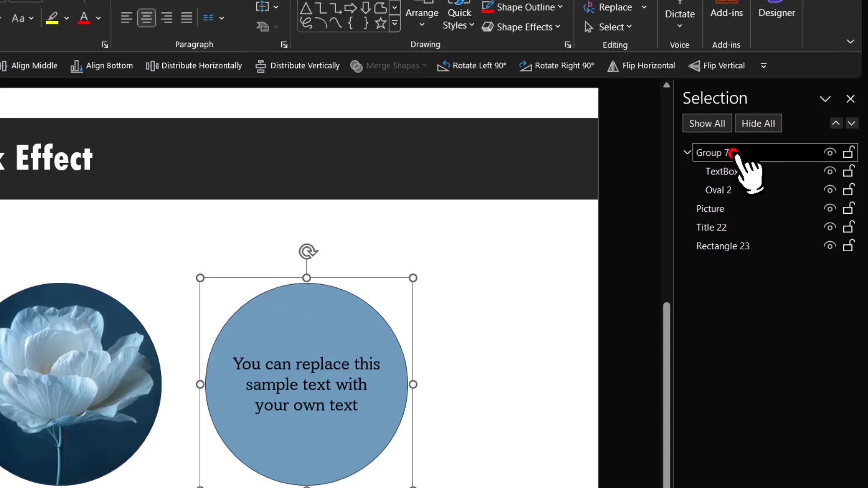
Task: Open the Select menu
Action: pos(608,27)
